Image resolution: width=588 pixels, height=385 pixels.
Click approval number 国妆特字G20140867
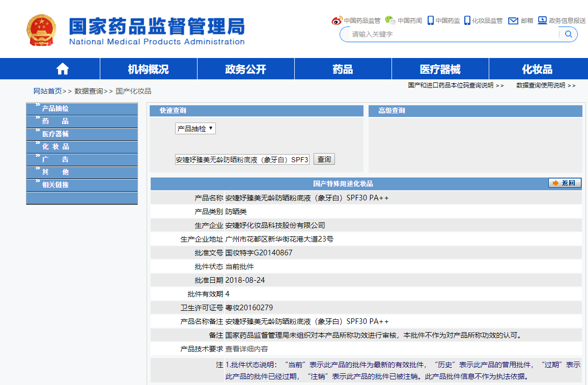pos(259,253)
